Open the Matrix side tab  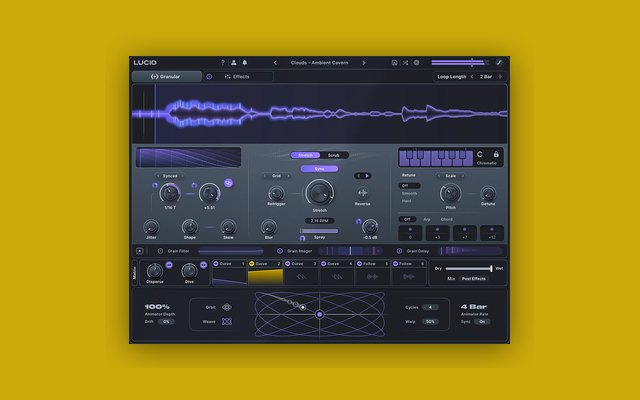(135, 273)
